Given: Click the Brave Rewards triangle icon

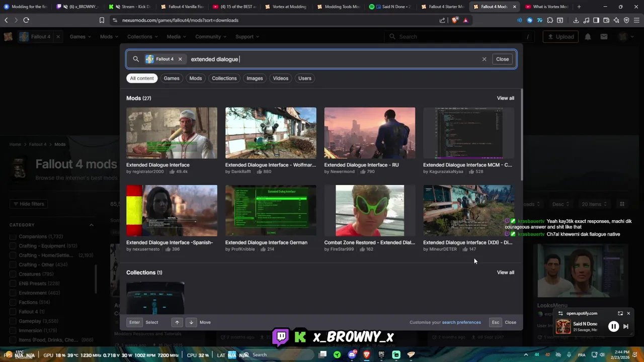Looking at the screenshot, I should point(465,20).
